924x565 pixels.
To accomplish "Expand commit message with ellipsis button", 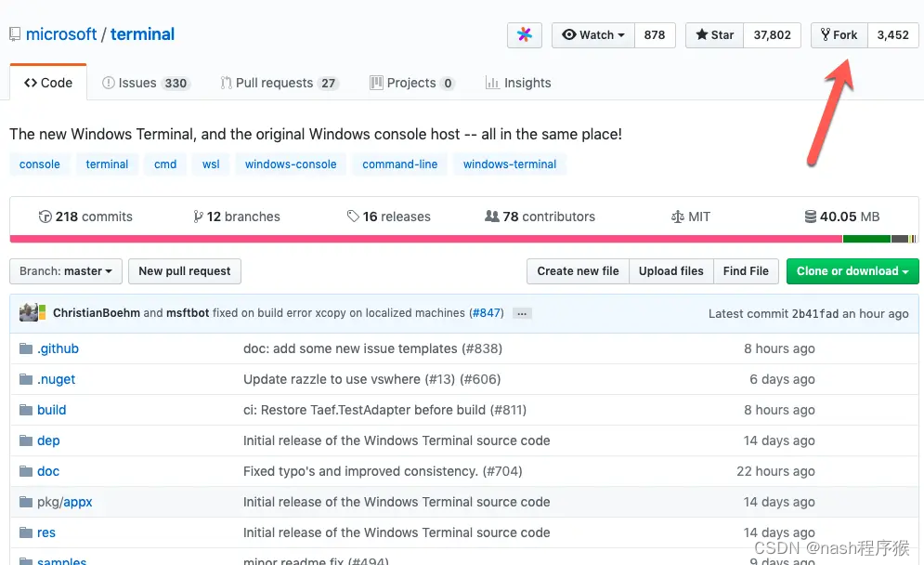I will point(522,313).
